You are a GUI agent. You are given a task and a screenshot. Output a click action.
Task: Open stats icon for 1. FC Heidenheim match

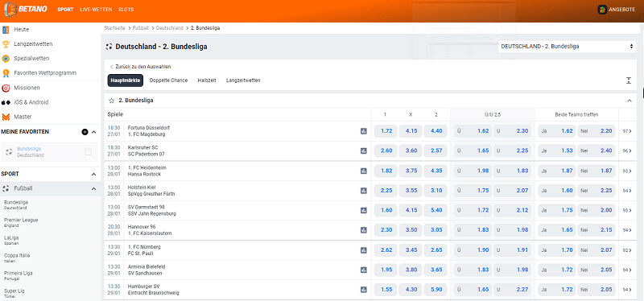click(x=364, y=171)
